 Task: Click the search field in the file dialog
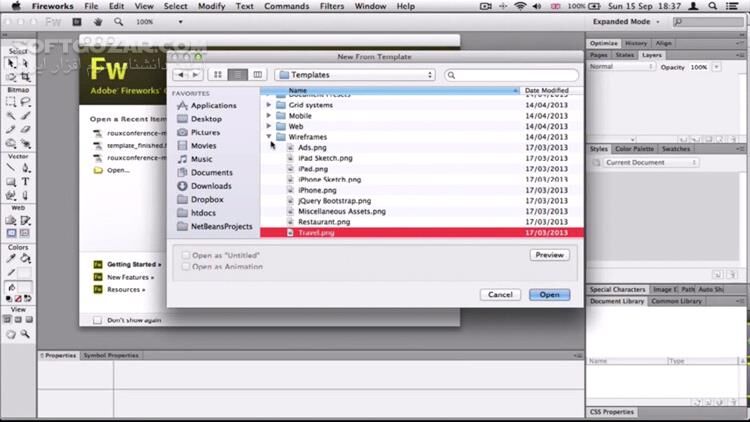coord(512,75)
